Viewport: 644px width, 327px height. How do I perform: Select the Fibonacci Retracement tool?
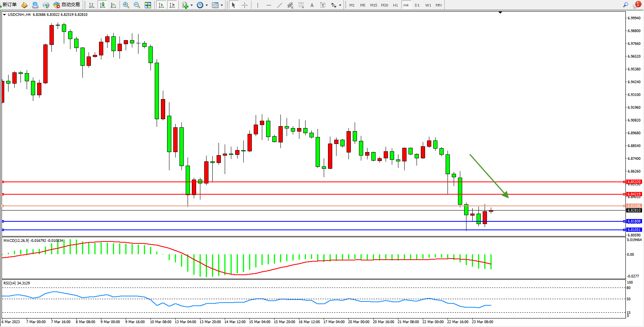coord(301,5)
